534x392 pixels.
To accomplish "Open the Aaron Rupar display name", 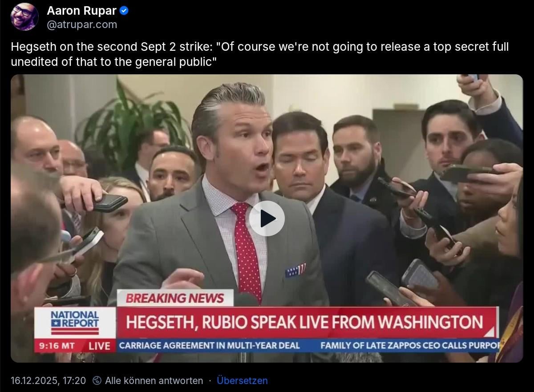I will 82,11.
